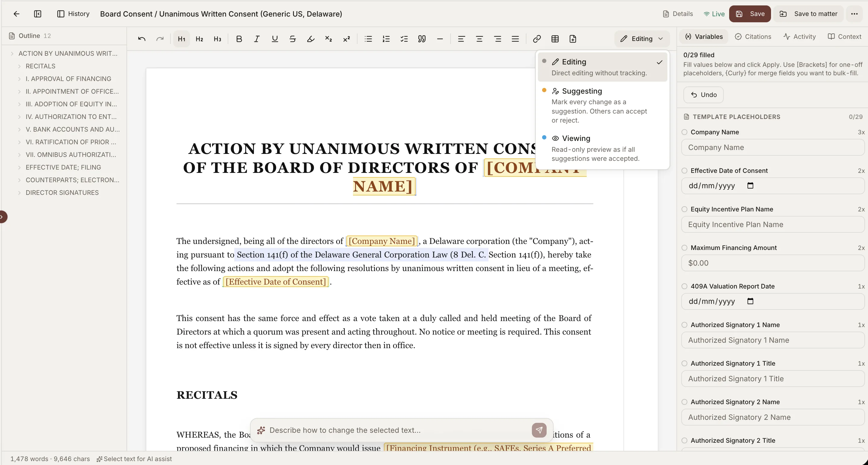
Task: Insert a block quote
Action: click(x=422, y=39)
